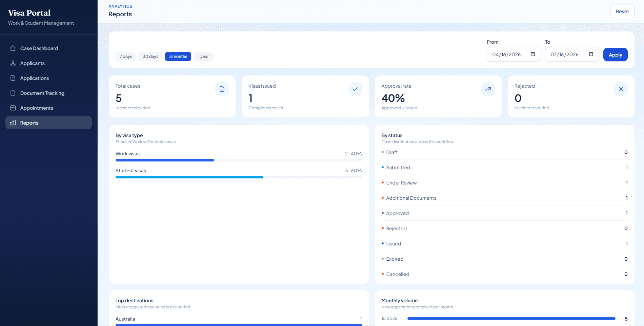Click the Expired status row
The width and height of the screenshot is (644, 326).
coord(504,259)
